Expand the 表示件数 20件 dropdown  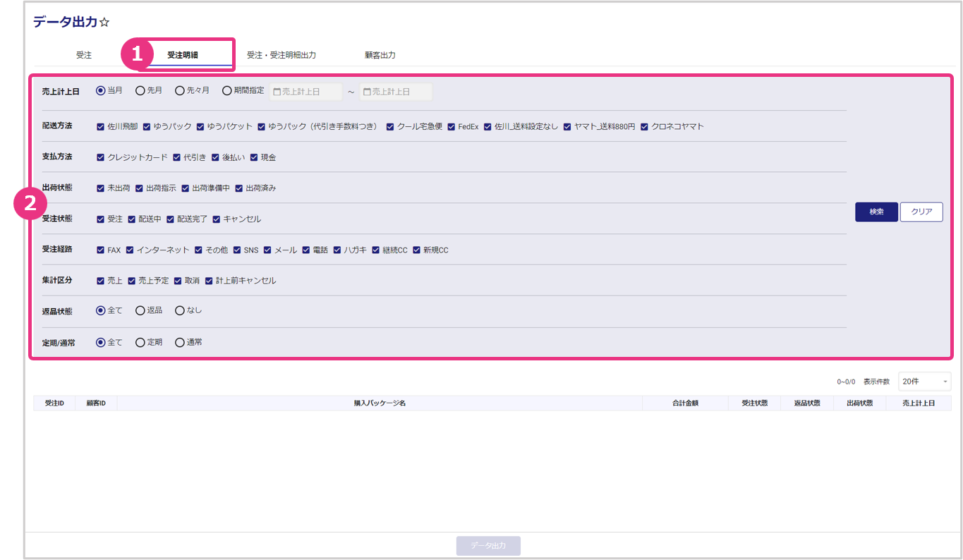coord(924,382)
